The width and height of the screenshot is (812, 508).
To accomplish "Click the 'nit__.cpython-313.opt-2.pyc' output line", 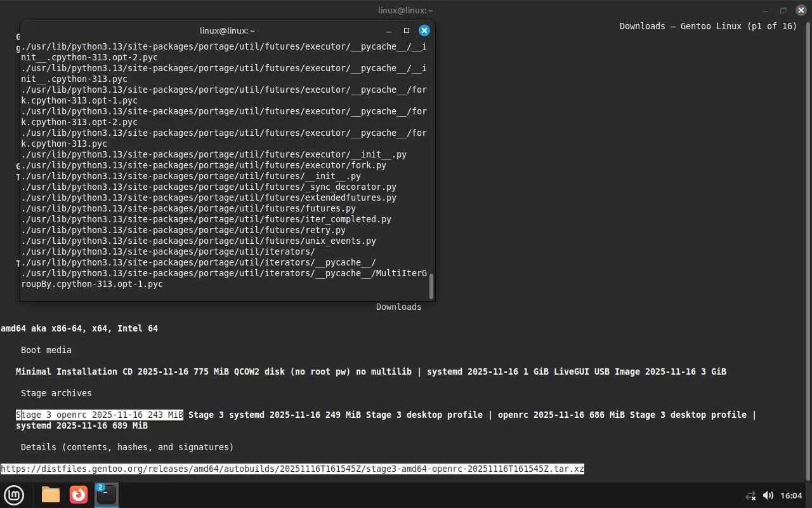I will 89,57.
